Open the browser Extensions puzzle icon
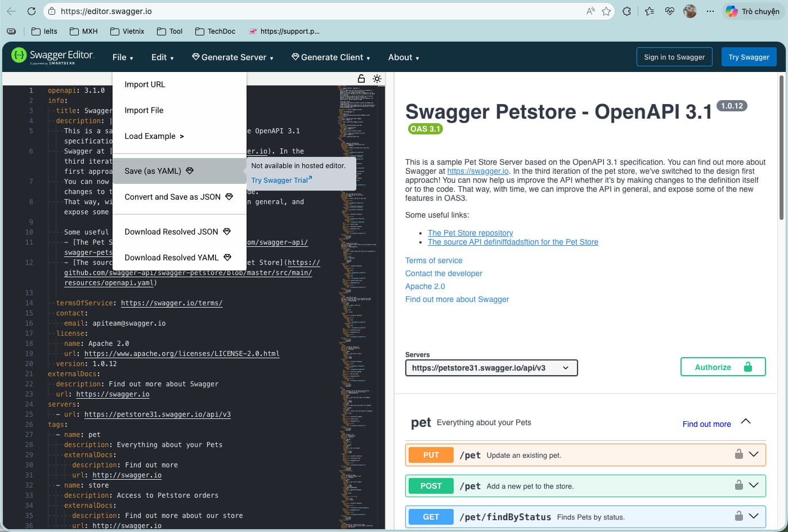788x532 pixels. (626, 11)
